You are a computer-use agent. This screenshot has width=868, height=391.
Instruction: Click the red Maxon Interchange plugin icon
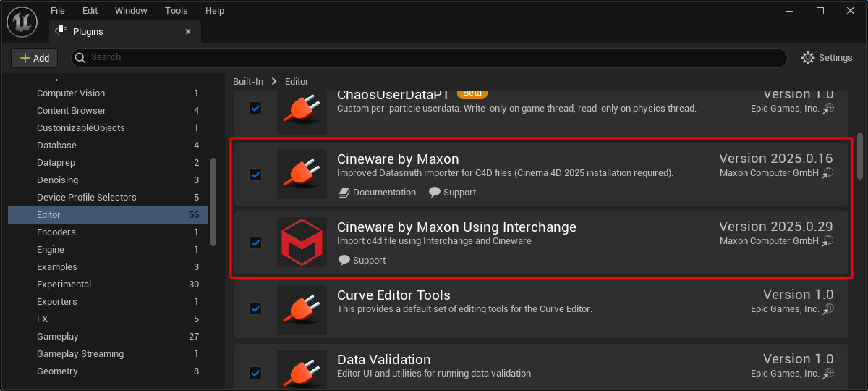(302, 243)
